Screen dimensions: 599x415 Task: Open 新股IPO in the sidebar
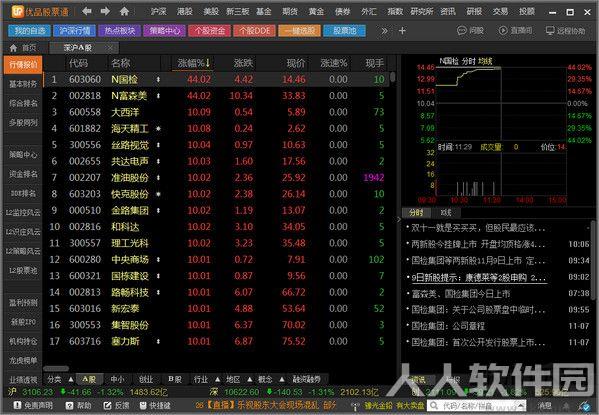(23, 322)
